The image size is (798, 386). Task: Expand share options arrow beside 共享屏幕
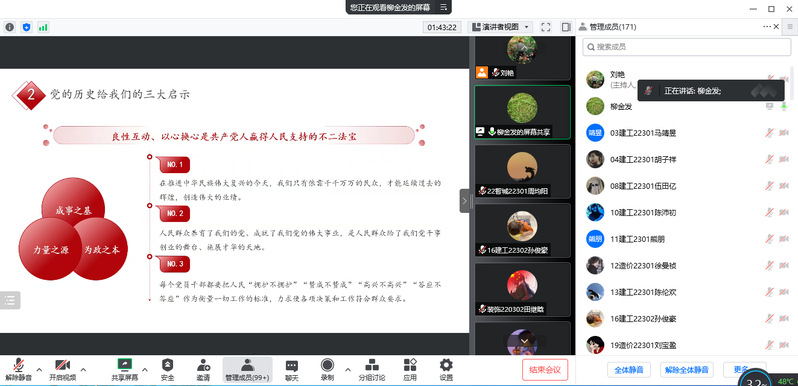pyautogui.click(x=145, y=369)
